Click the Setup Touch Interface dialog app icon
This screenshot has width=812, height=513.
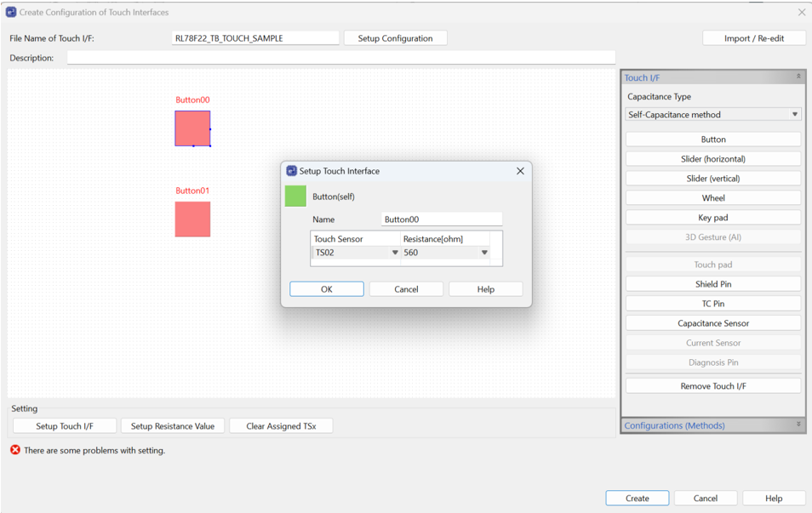coord(292,171)
